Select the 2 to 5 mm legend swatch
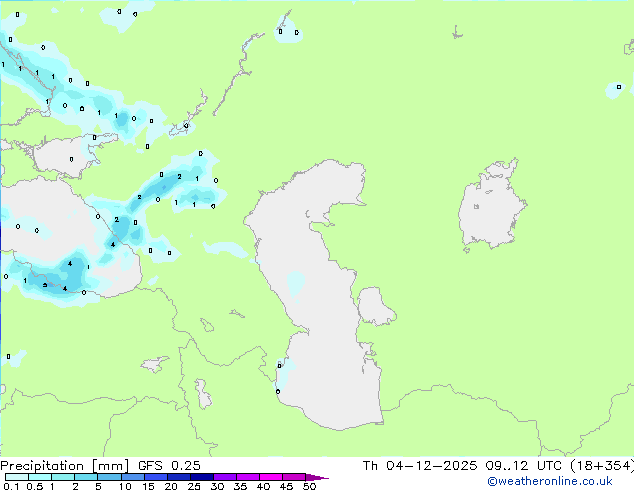 (x=86, y=477)
